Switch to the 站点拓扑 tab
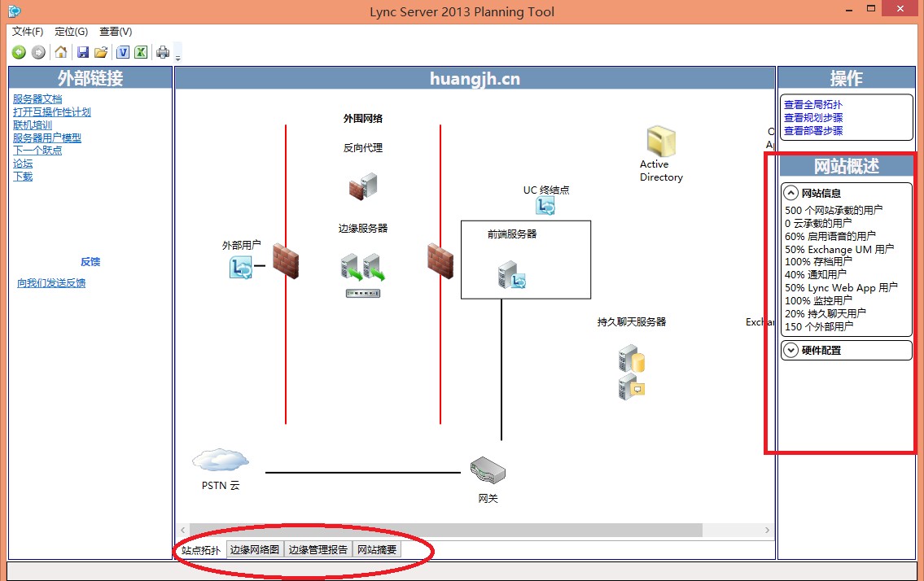Screen dimensions: 924x581 [201, 550]
